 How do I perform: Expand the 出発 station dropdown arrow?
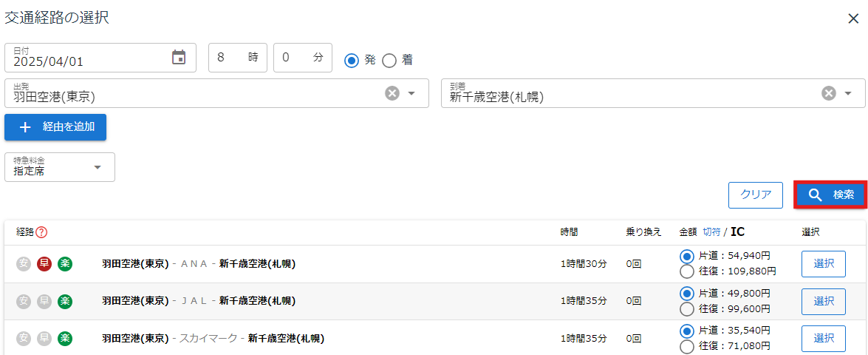(412, 93)
